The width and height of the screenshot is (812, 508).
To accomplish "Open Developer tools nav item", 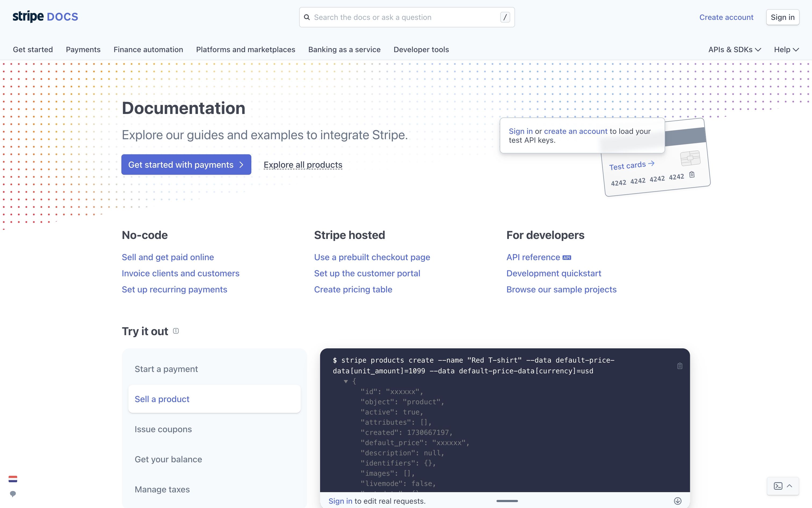I will pyautogui.click(x=421, y=49).
